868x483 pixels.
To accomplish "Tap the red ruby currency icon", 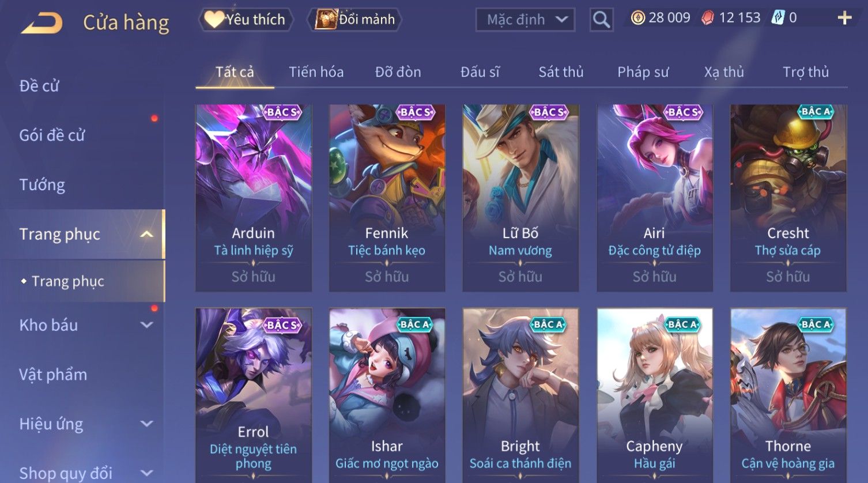I will click(x=707, y=18).
